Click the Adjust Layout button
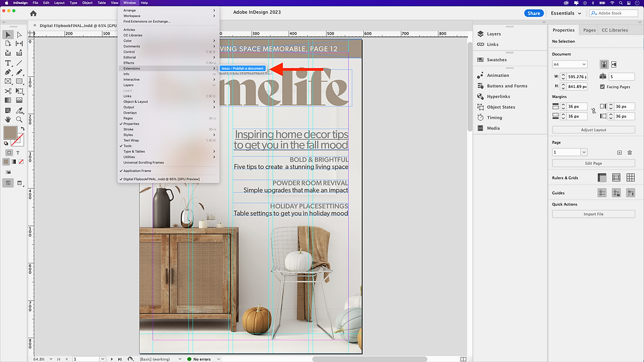Viewport: 644px width, 362px height. tap(593, 129)
